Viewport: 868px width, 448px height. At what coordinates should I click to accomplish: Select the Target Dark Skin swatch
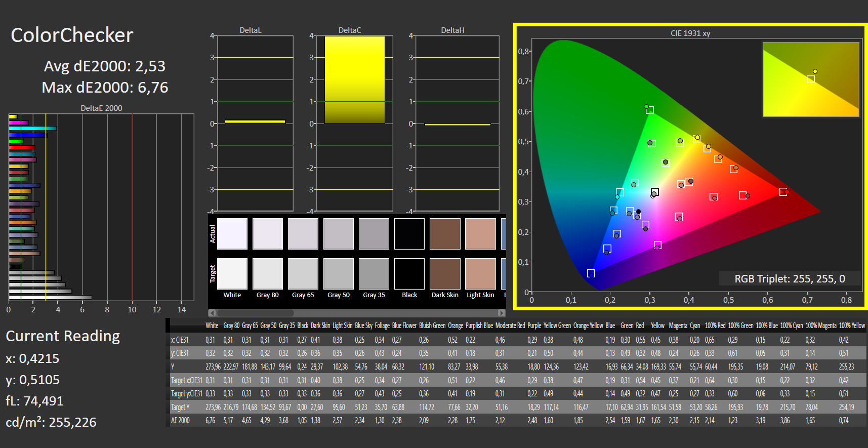coord(445,274)
